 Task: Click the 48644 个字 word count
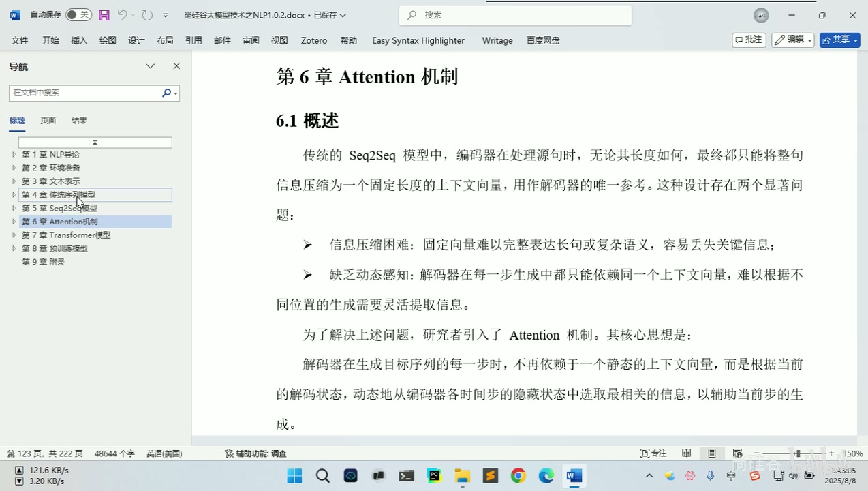(x=114, y=453)
